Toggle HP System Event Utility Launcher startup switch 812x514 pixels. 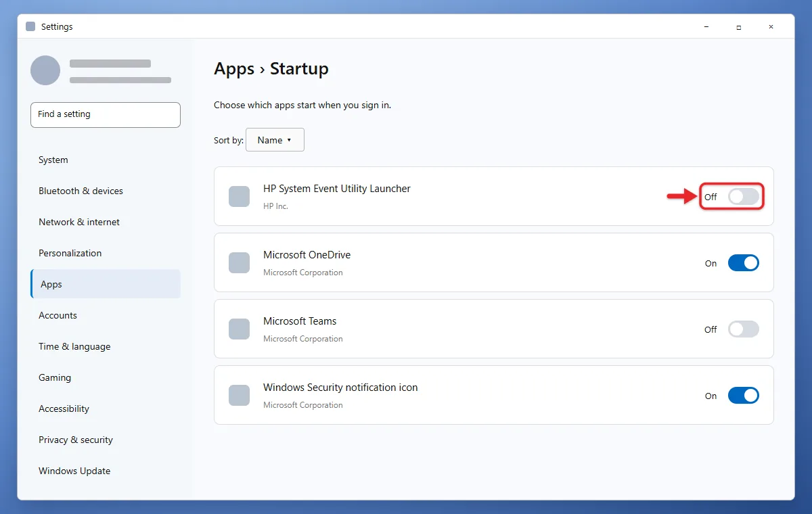743,197
